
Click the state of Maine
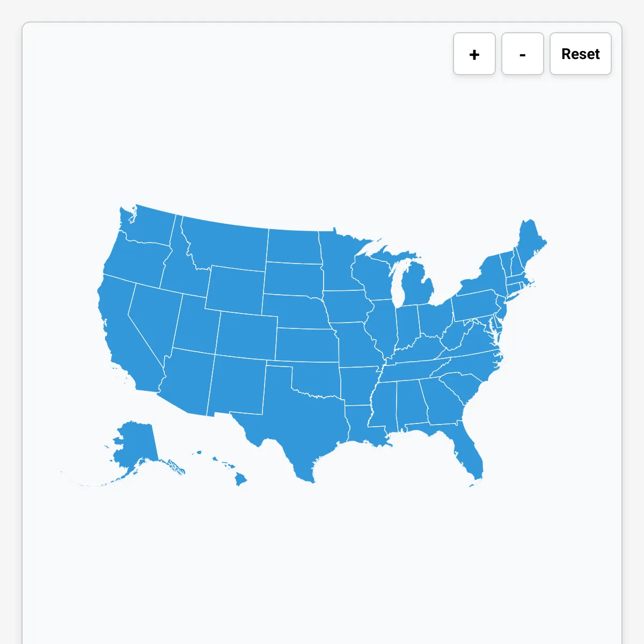(x=530, y=244)
